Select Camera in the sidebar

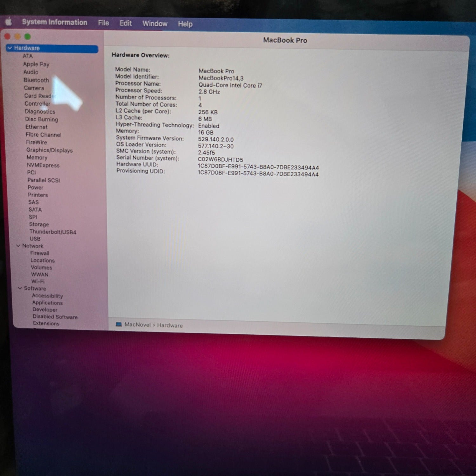coord(34,88)
